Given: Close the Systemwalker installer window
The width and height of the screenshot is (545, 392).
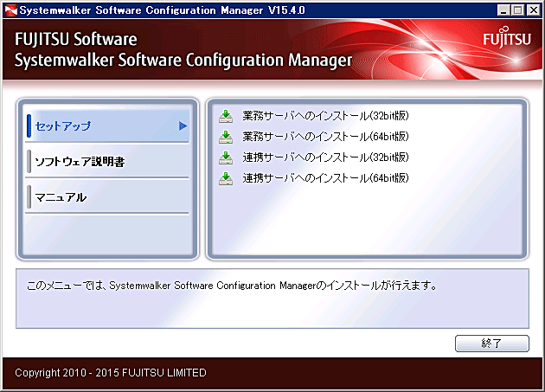Looking at the screenshot, I should coord(533,10).
